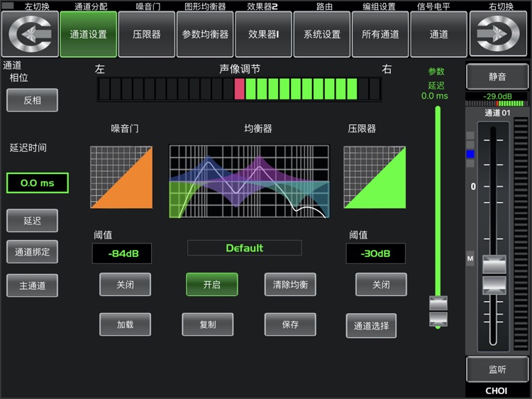The width and height of the screenshot is (532, 399).
Task: Click the 主通道 button
Action: pyautogui.click(x=32, y=285)
